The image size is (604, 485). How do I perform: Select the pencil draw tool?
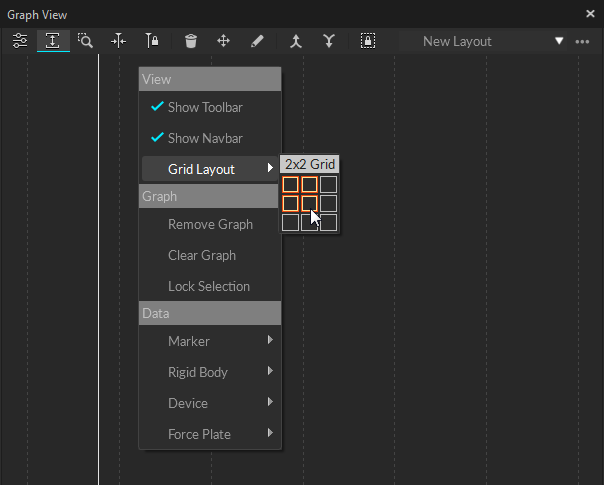click(x=257, y=41)
